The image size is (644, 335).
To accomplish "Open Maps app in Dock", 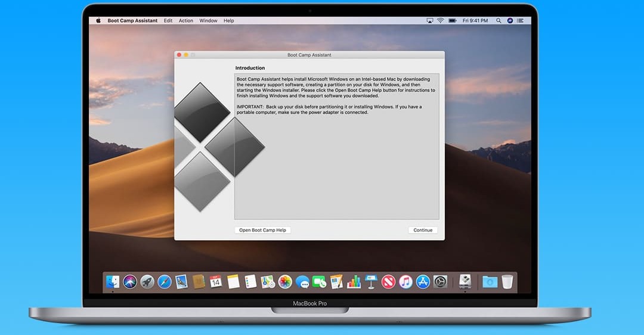I will pos(268,282).
